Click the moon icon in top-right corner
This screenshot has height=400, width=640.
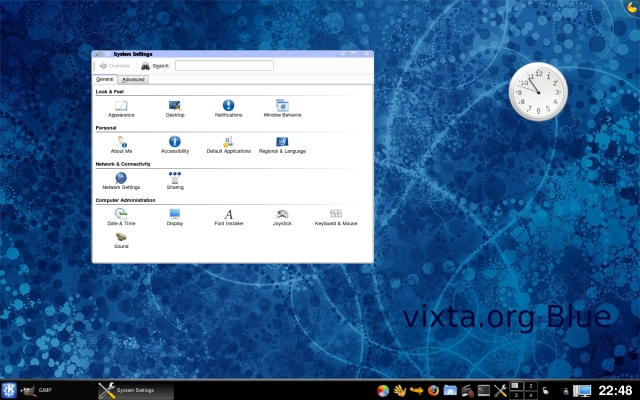633,7
